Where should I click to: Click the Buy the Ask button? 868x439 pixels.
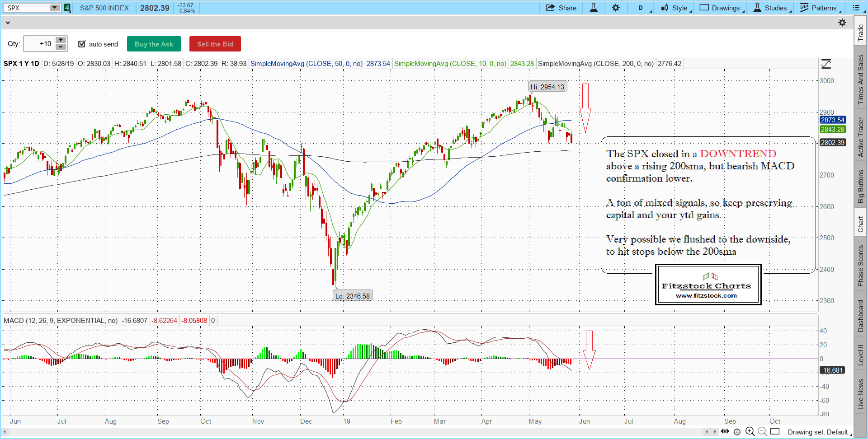[154, 44]
